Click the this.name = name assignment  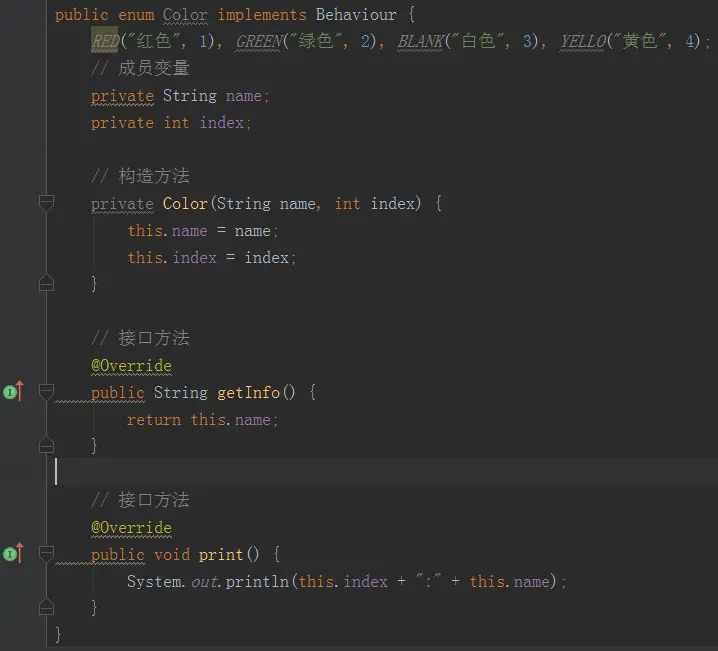(x=202, y=230)
